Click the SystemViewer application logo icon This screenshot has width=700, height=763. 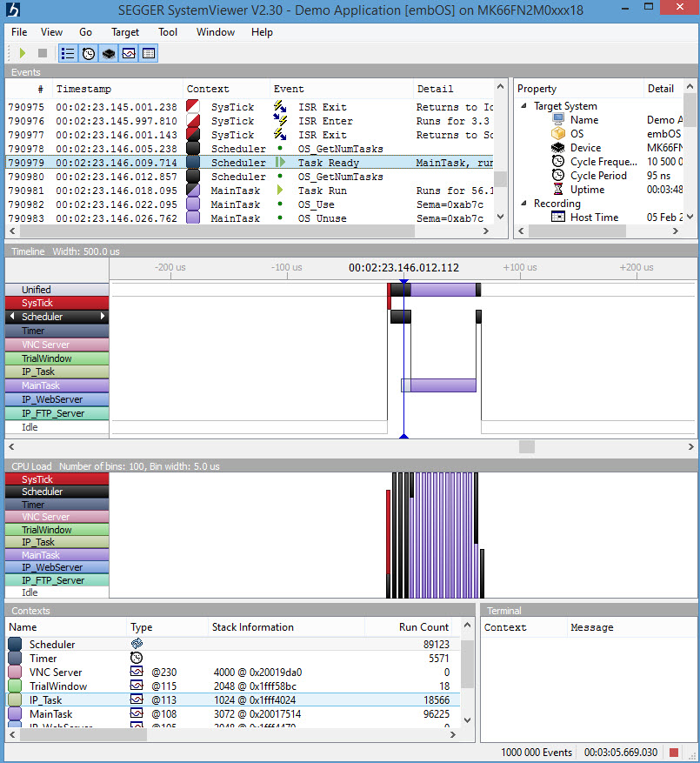click(x=13, y=10)
